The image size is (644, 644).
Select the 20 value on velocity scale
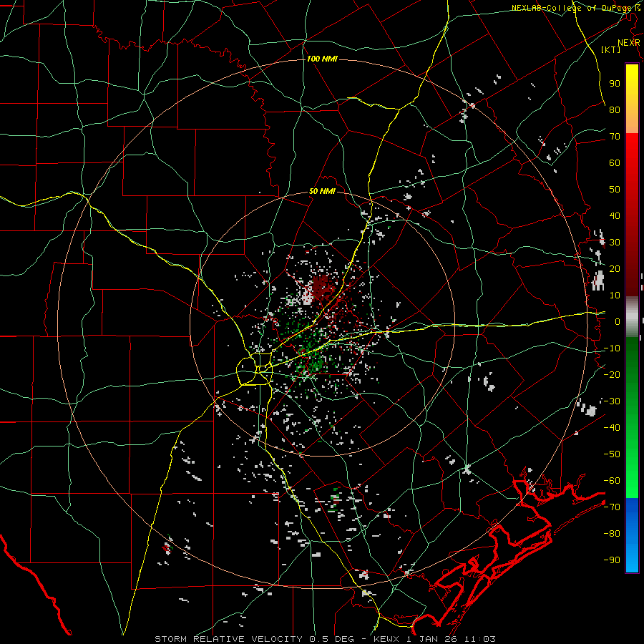pyautogui.click(x=615, y=268)
